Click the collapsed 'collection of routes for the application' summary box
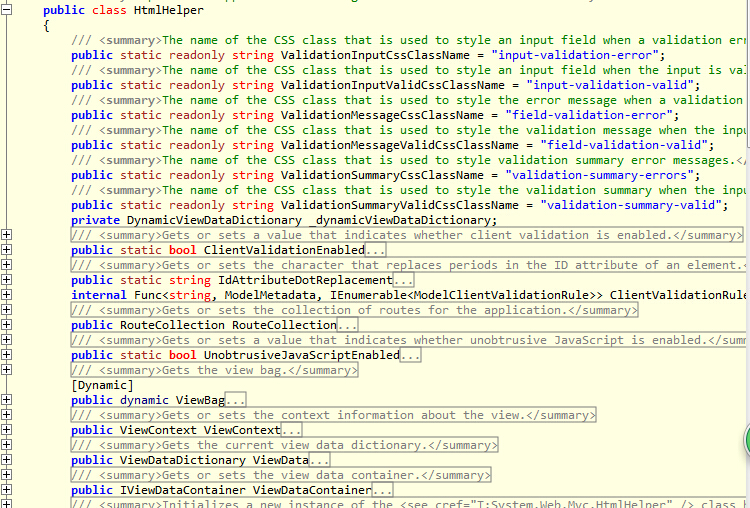Screen dimensions: 750x508 [x=354, y=310]
